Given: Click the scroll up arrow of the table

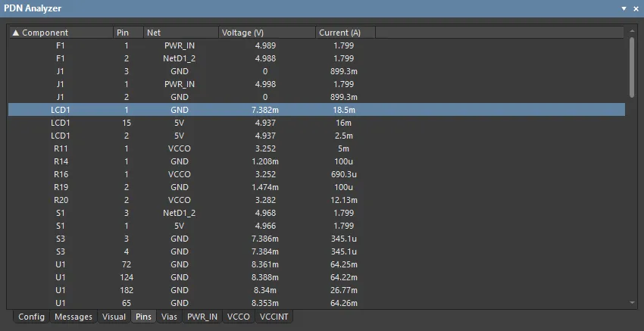Looking at the screenshot, I should (x=632, y=32).
